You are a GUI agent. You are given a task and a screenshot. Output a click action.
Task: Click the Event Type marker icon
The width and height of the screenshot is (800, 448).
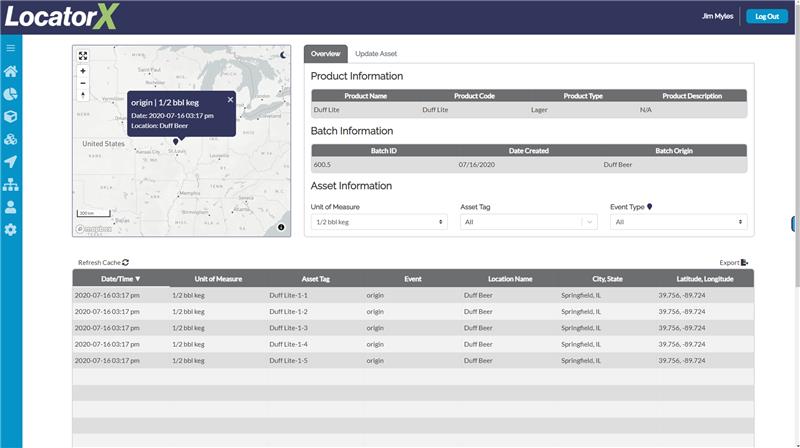(649, 207)
